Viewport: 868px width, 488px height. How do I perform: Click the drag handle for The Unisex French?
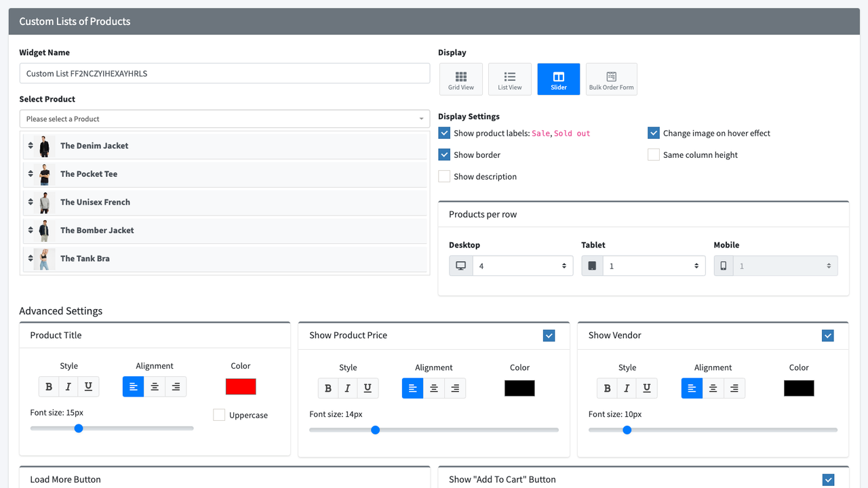click(30, 202)
